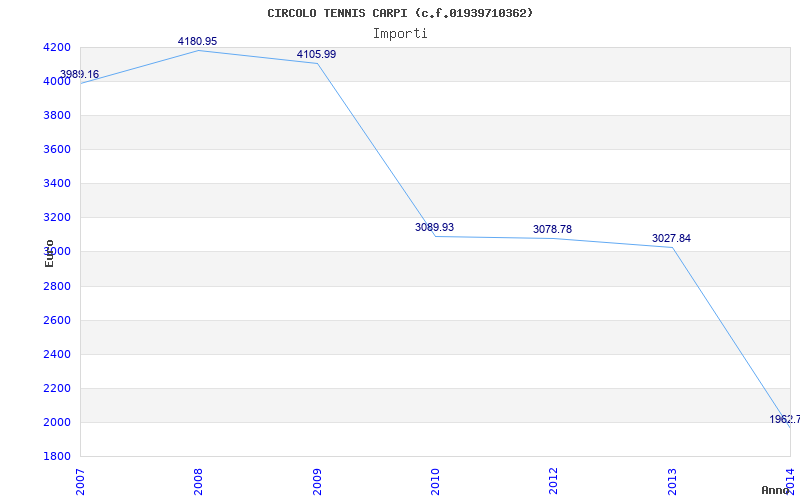Select data label 3027.84
Screen dimensions: 800x500
(x=671, y=238)
